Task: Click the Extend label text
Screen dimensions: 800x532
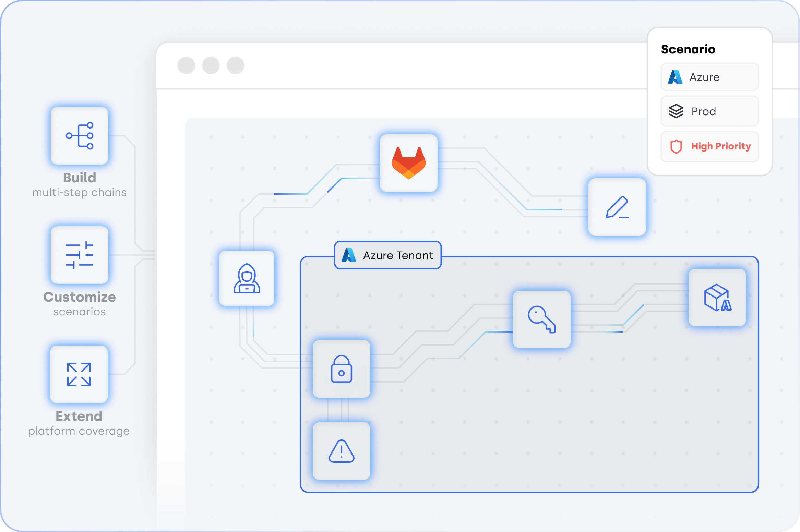Action: tap(79, 416)
